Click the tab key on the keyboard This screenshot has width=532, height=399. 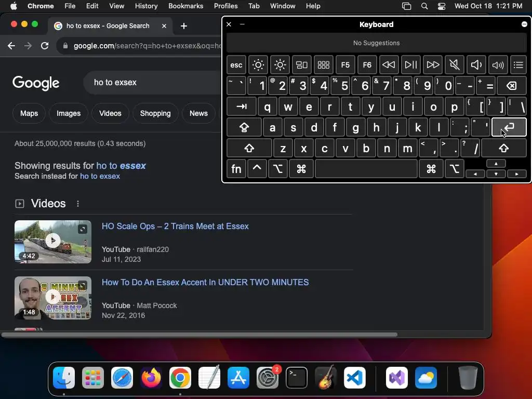[242, 107]
